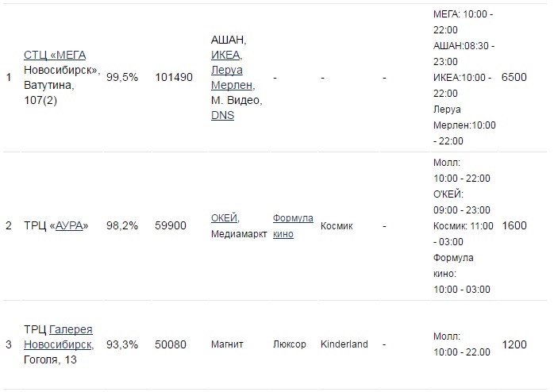Screen dimensions: 554x392
Task: Click the 6500 parking value
Action: pyautogui.click(x=514, y=78)
